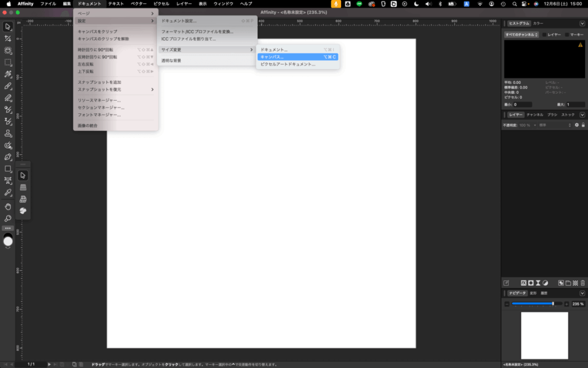Select the Crop tool in the toolbar

click(x=8, y=39)
